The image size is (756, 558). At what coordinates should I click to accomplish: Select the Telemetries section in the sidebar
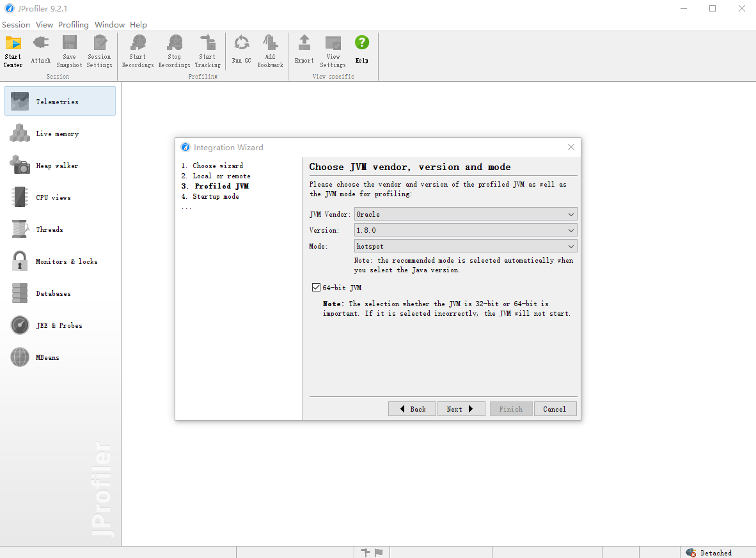60,101
